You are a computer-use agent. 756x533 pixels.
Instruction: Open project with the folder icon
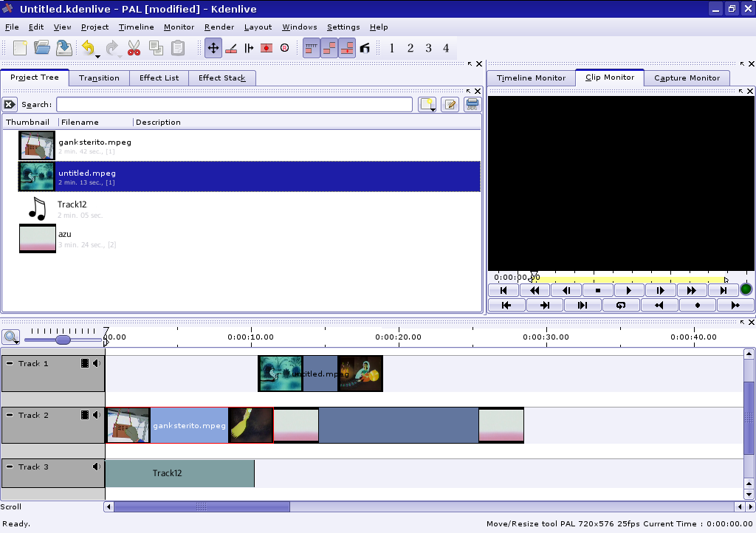coord(42,48)
